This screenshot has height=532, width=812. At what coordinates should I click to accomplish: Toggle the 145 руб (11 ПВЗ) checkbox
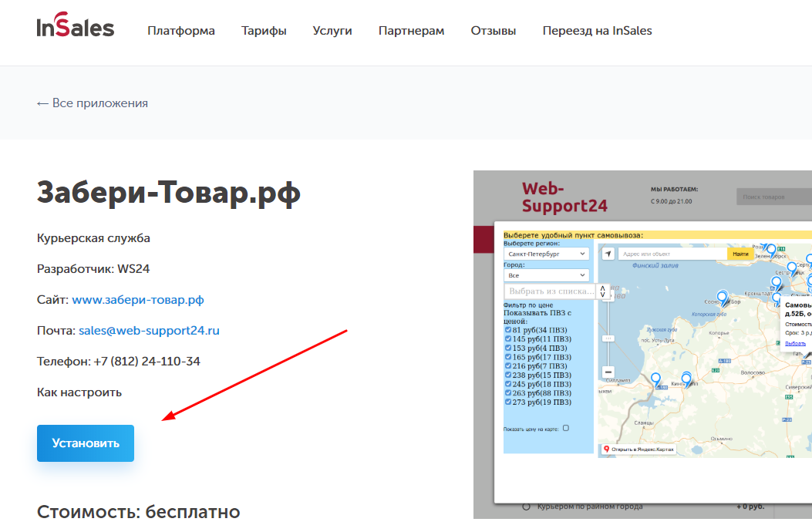tap(508, 338)
